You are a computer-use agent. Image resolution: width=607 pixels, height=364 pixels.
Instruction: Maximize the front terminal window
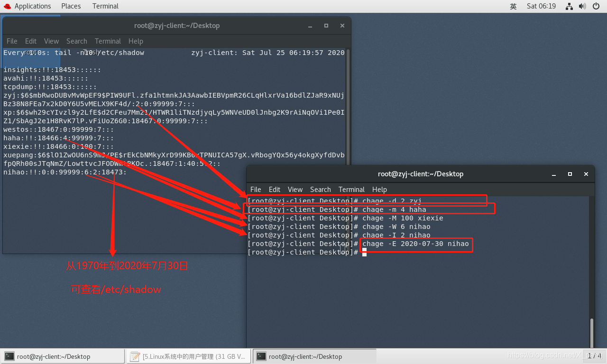click(x=570, y=174)
